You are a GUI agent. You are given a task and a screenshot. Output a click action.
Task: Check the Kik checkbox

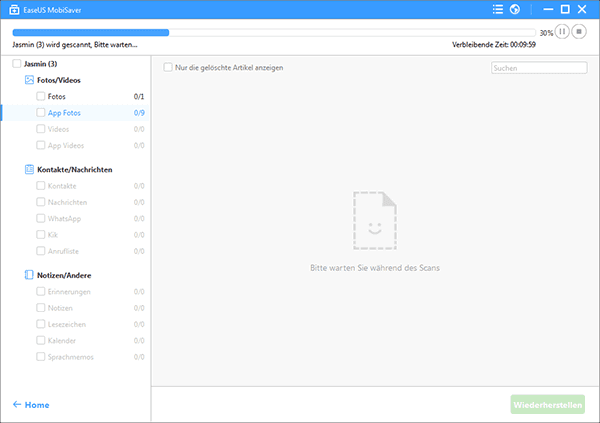[x=41, y=234]
